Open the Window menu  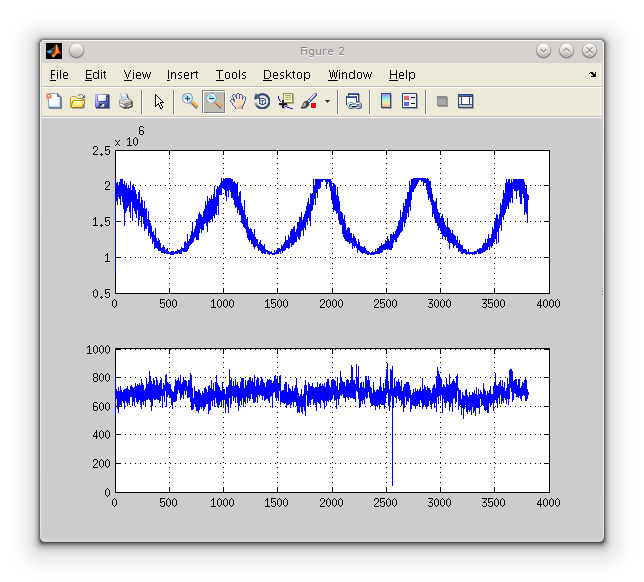pyautogui.click(x=350, y=75)
